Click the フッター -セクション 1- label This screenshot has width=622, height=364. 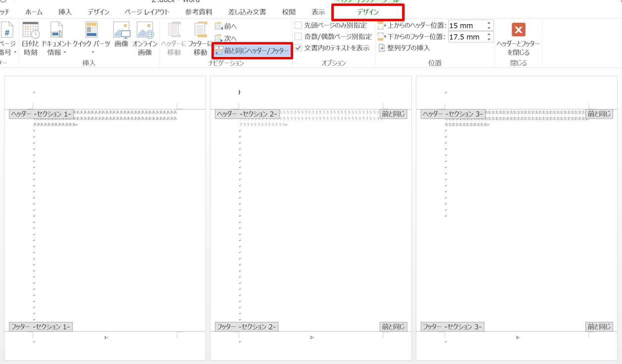(x=41, y=327)
